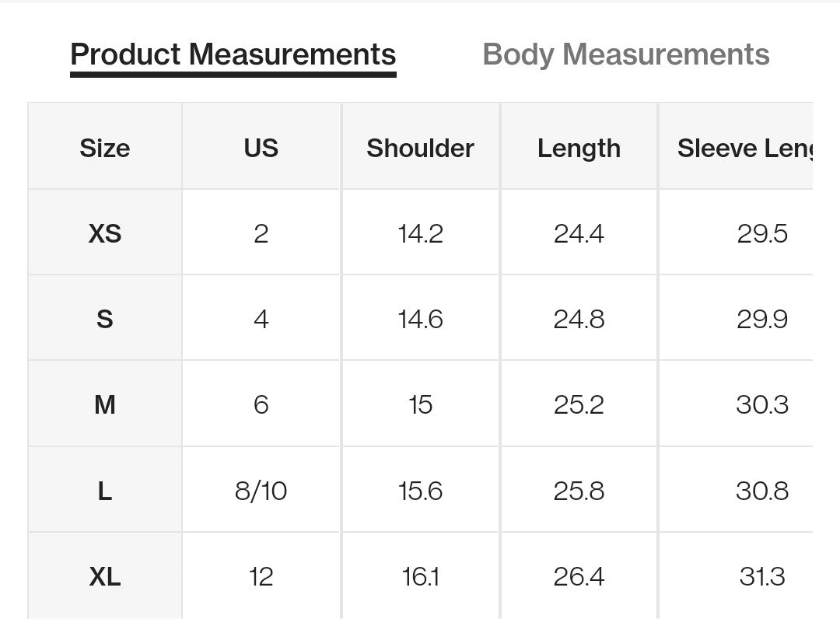Click the Length column header

pyautogui.click(x=579, y=148)
